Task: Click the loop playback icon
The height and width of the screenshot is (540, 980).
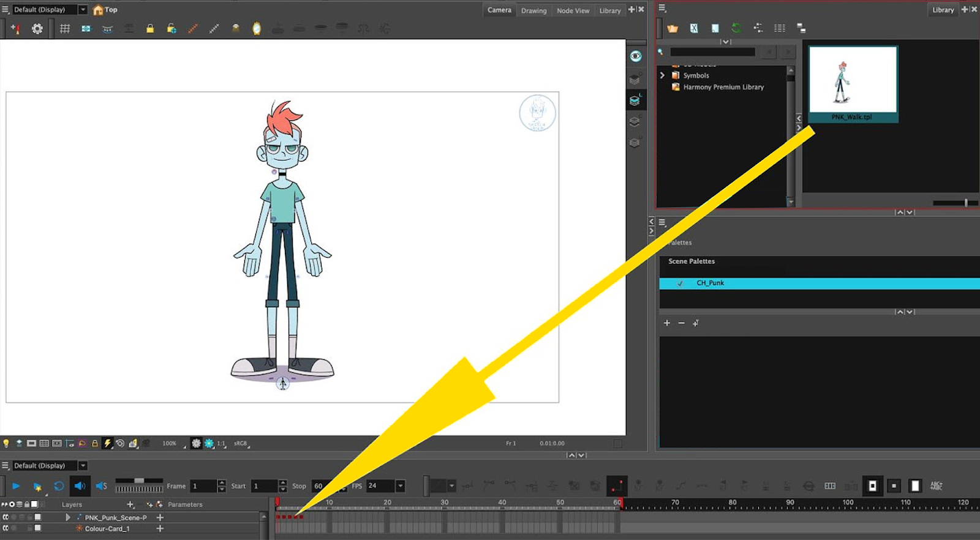Action: coord(59,486)
